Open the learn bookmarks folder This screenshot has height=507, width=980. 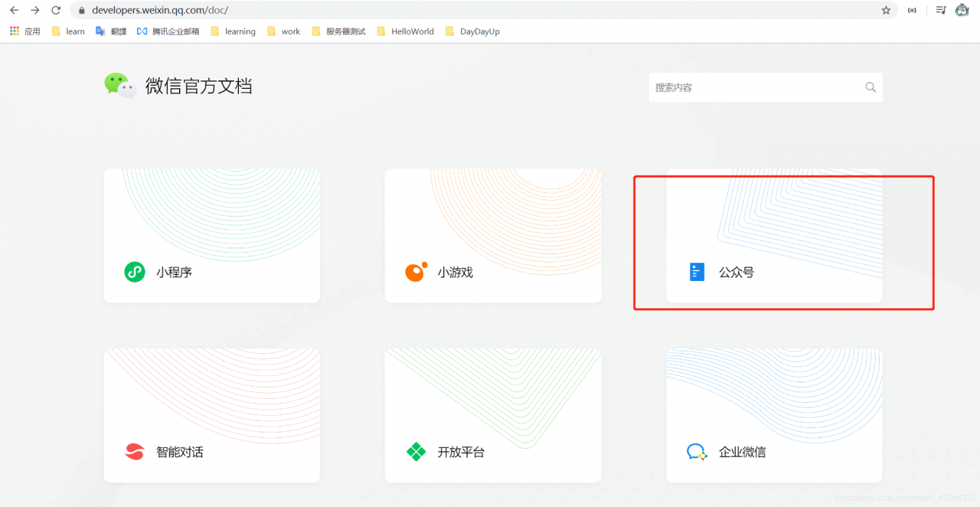point(67,31)
